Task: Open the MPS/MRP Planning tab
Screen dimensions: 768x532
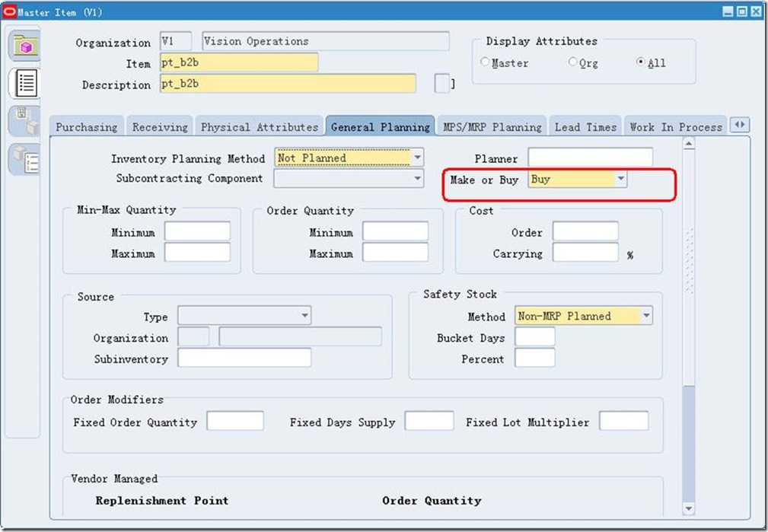Action: coord(492,127)
